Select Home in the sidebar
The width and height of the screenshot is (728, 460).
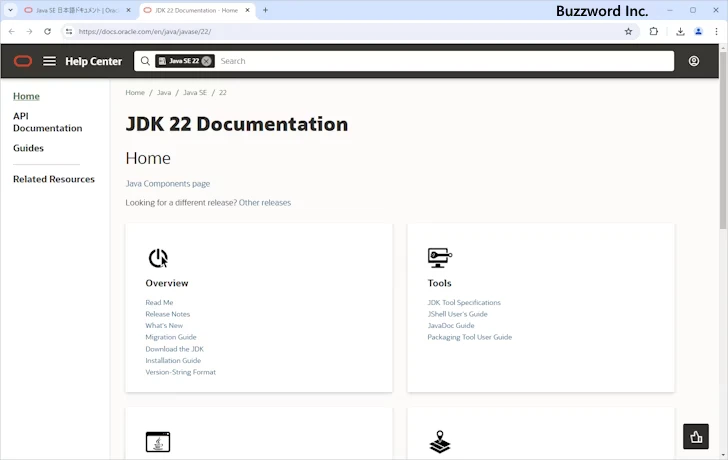tap(26, 96)
